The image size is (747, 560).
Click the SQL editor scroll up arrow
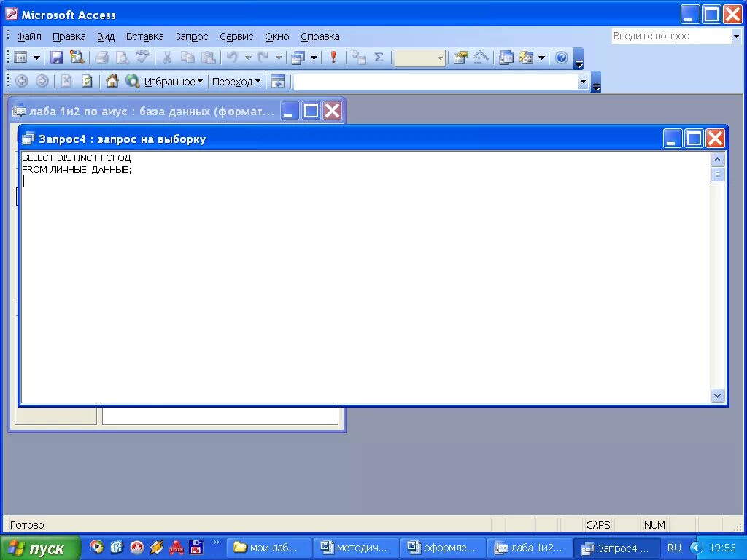click(718, 160)
